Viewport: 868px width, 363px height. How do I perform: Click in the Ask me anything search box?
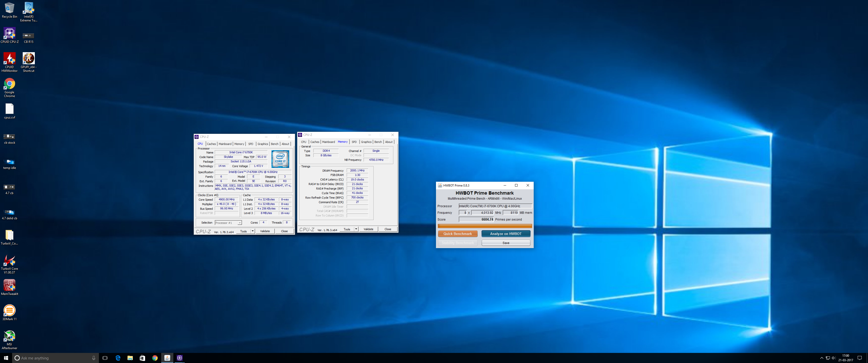pyautogui.click(x=56, y=358)
